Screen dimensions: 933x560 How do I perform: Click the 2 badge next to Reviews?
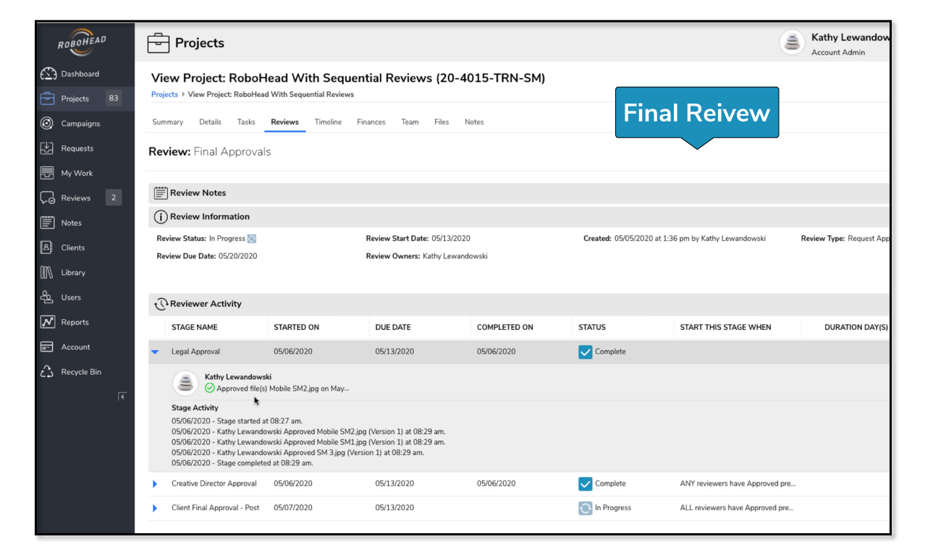[113, 198]
